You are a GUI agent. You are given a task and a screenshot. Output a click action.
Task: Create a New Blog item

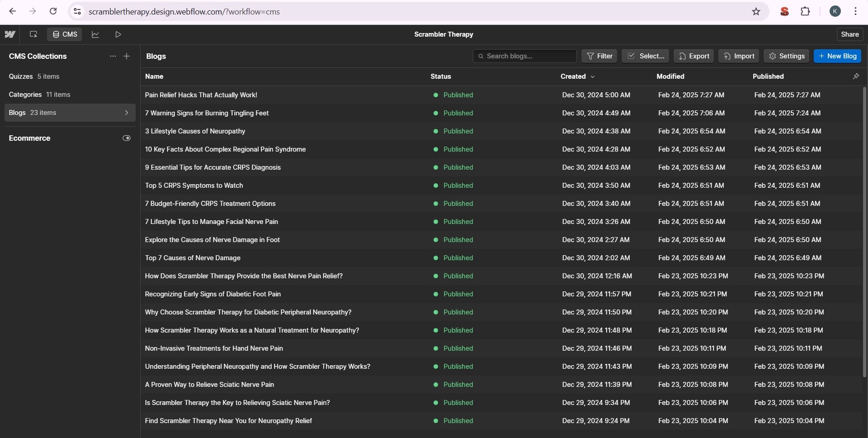click(837, 56)
